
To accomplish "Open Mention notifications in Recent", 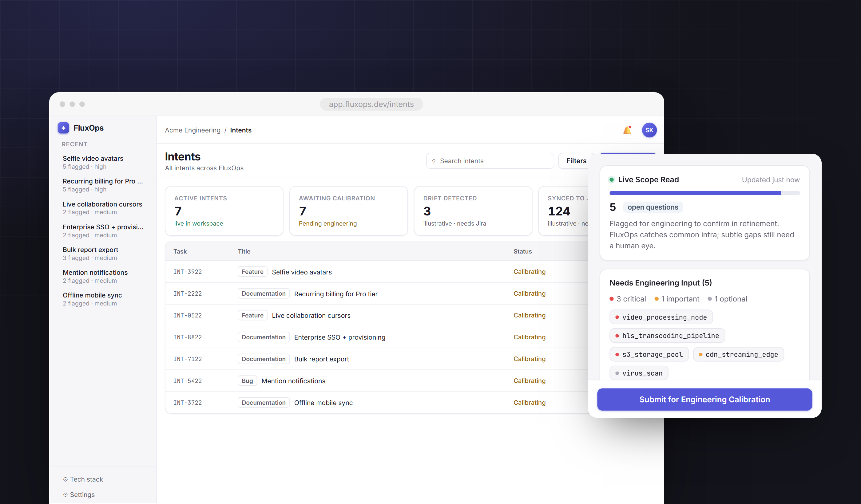I will [103, 276].
